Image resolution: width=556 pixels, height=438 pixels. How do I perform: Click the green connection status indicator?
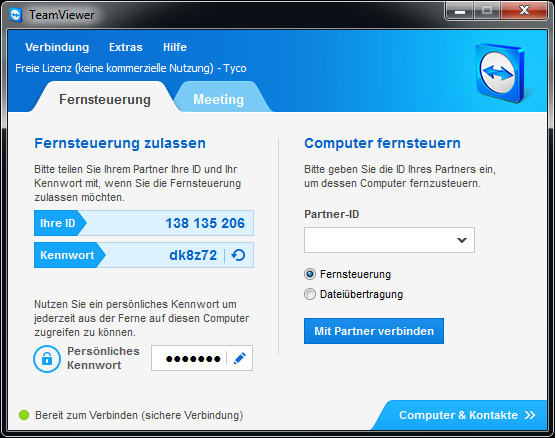point(24,415)
